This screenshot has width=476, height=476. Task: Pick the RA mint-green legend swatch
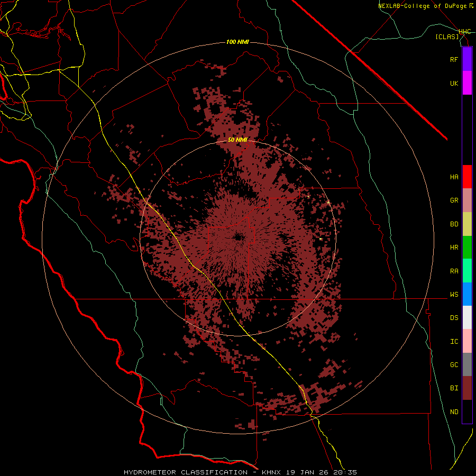point(467,271)
